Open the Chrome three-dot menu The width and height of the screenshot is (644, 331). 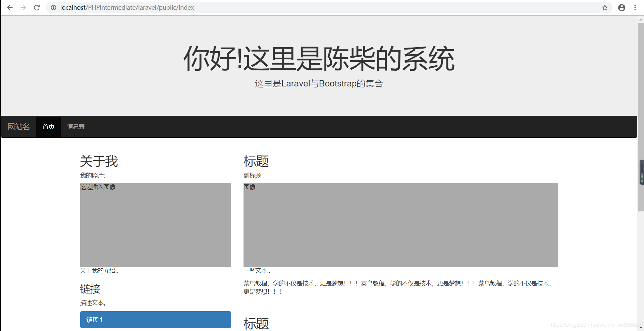635,7
